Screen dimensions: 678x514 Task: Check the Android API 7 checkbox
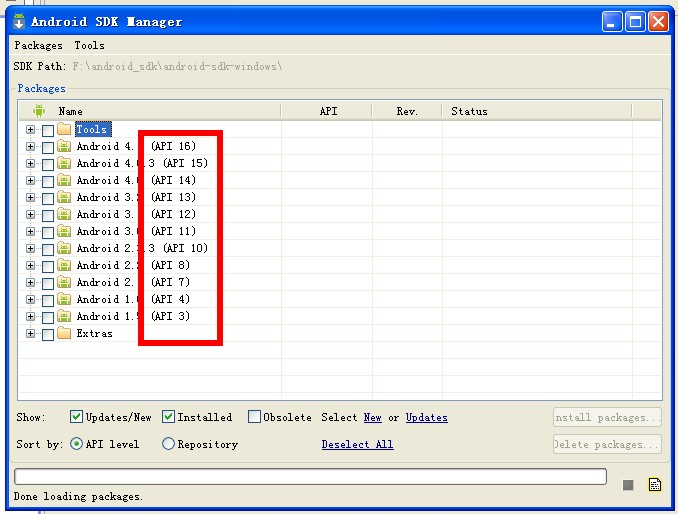[48, 283]
